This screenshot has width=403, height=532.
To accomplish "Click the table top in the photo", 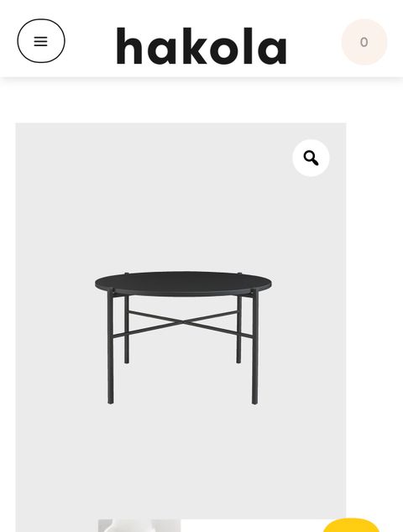I will click(x=183, y=284).
